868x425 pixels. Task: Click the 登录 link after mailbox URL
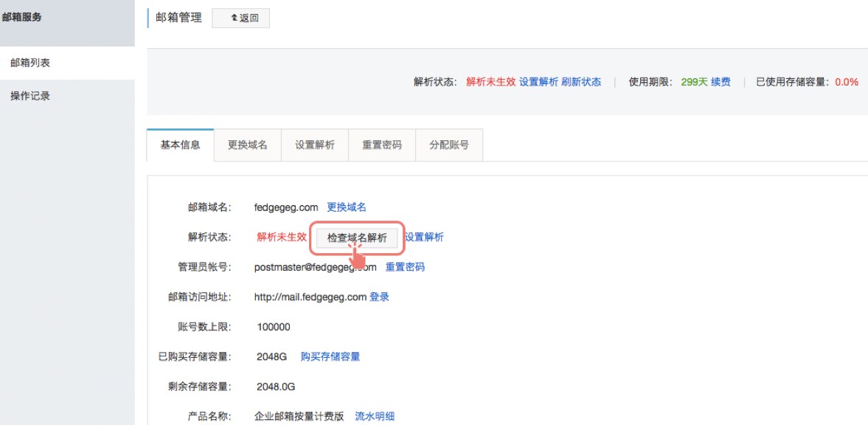click(x=379, y=297)
